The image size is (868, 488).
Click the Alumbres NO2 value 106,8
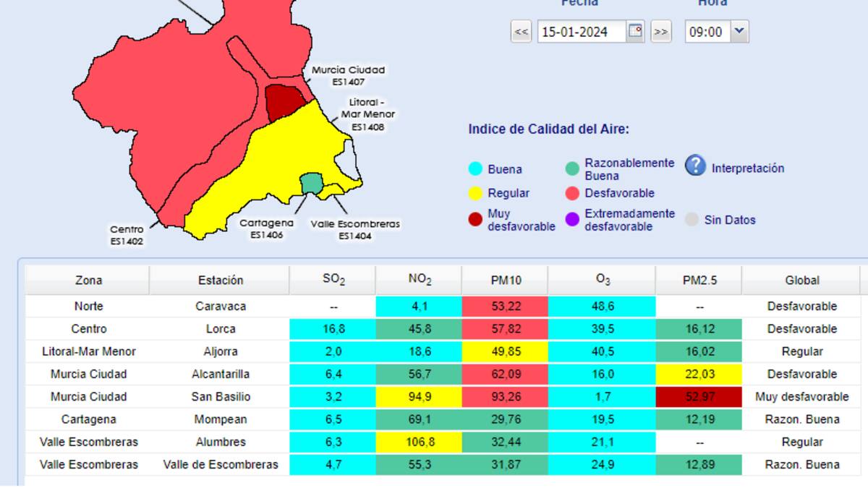[x=419, y=442]
